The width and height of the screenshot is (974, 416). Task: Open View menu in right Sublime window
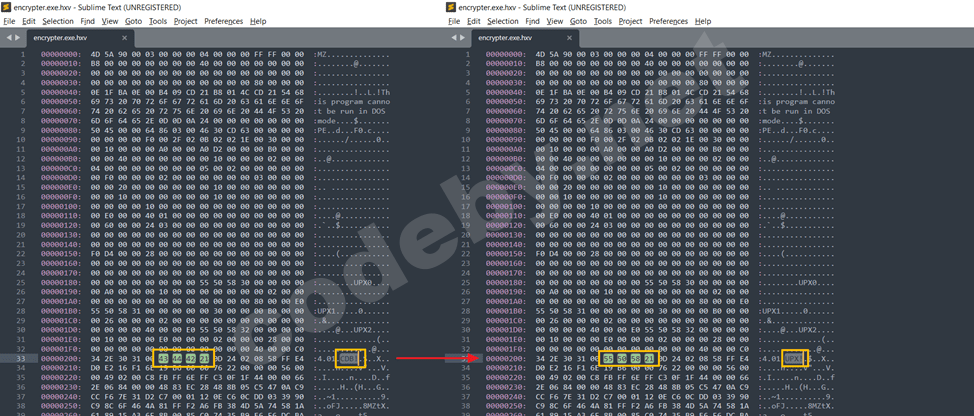point(555,21)
